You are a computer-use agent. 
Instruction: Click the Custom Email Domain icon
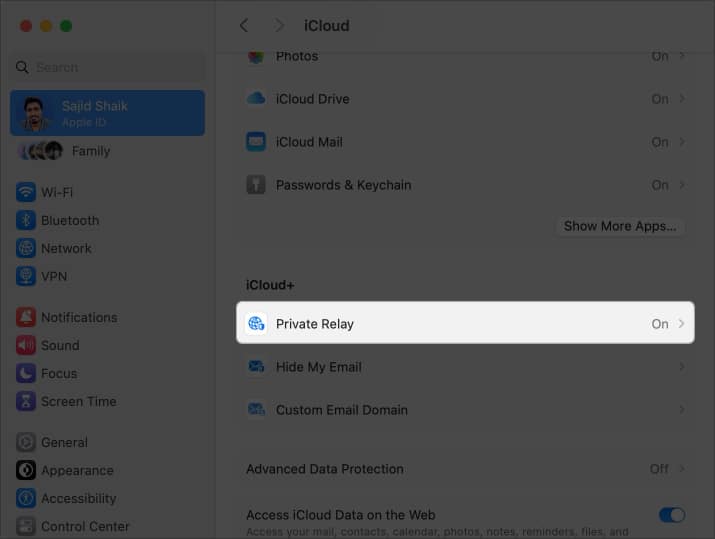pos(256,409)
